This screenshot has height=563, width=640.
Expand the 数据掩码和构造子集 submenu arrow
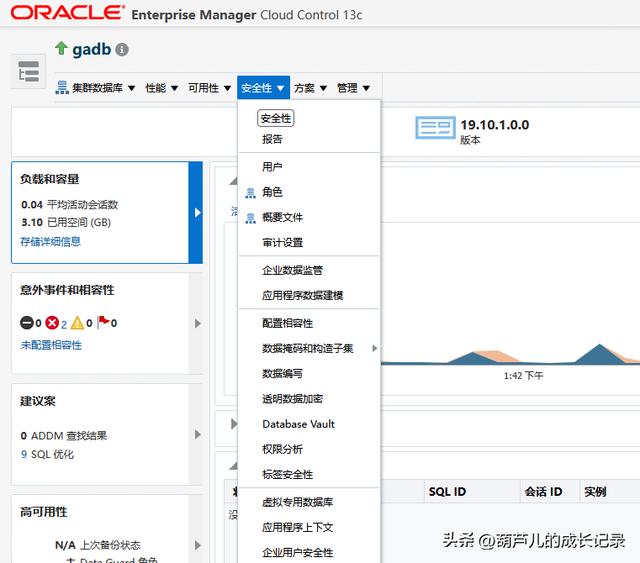(374, 348)
